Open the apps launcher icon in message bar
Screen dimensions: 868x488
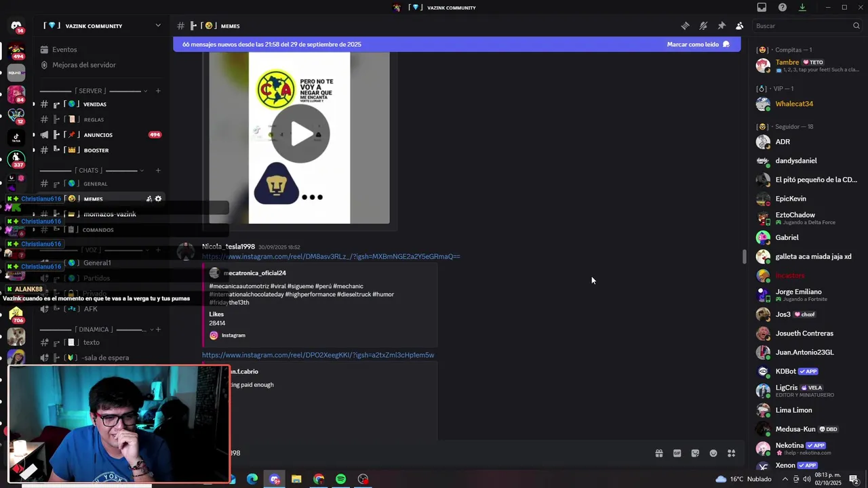click(x=732, y=453)
